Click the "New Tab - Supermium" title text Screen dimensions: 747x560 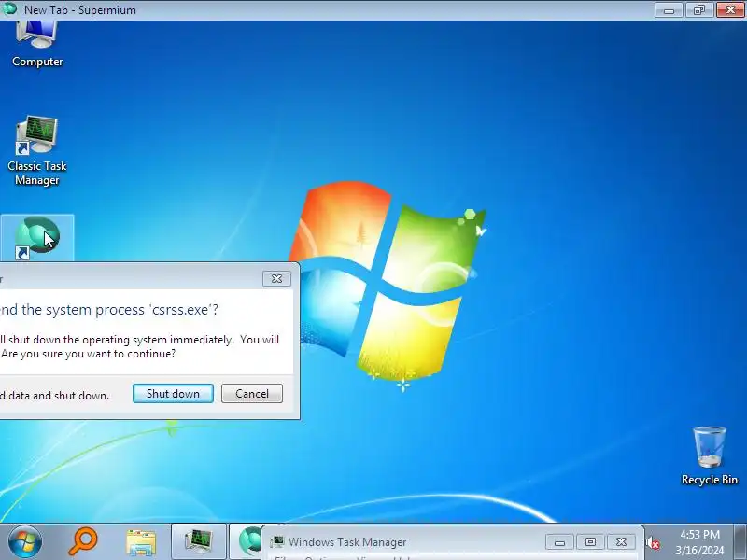click(x=80, y=9)
